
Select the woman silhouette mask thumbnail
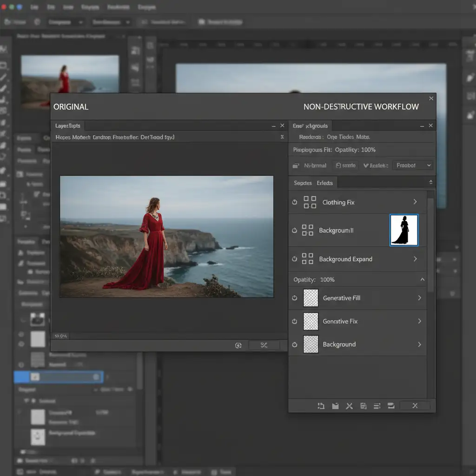pos(403,230)
